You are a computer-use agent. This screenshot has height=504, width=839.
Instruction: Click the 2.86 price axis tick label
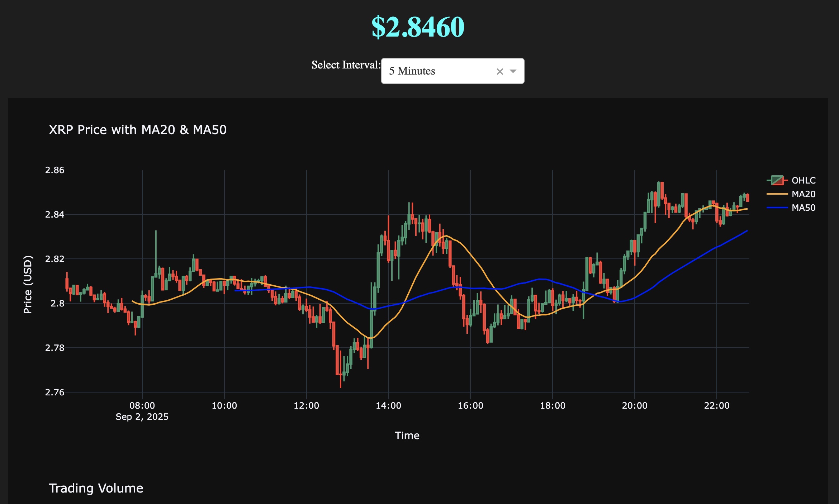pyautogui.click(x=55, y=170)
